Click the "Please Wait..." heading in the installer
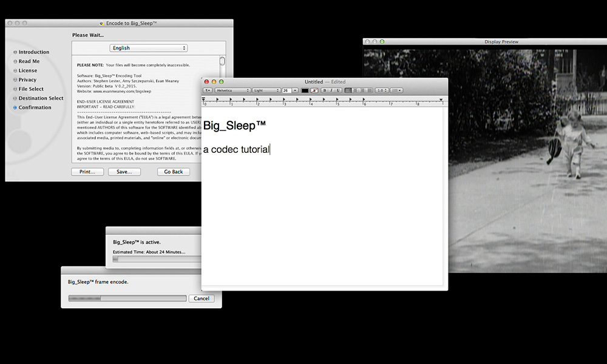 click(88, 35)
